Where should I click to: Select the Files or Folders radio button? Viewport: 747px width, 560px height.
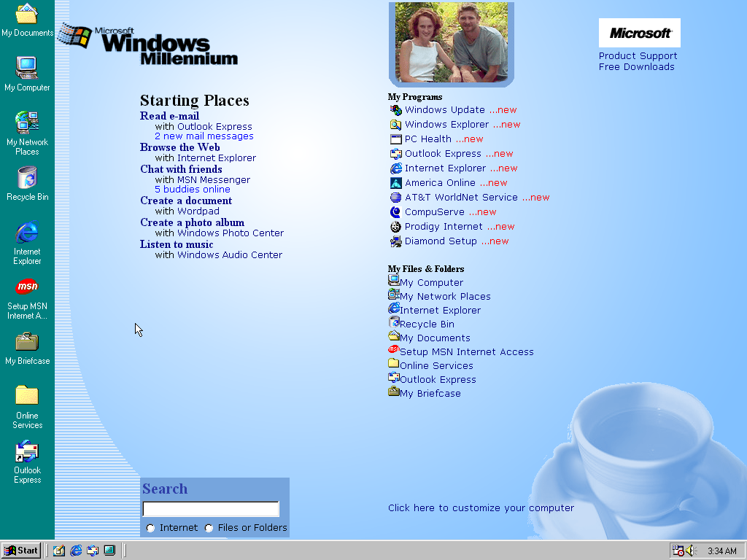(x=209, y=528)
